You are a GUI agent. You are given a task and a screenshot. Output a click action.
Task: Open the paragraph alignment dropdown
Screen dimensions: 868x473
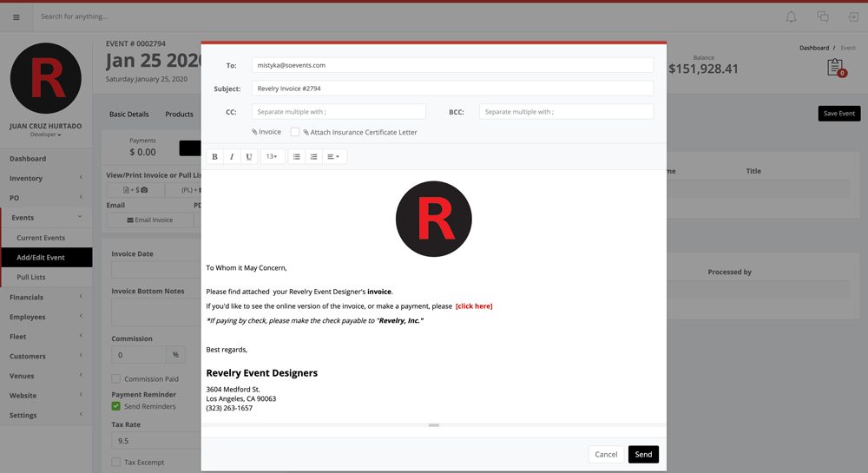tap(333, 157)
